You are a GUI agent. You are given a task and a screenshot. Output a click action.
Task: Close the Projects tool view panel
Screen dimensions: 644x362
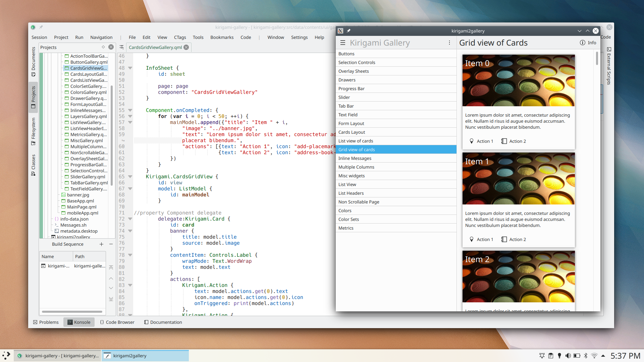[111, 47]
